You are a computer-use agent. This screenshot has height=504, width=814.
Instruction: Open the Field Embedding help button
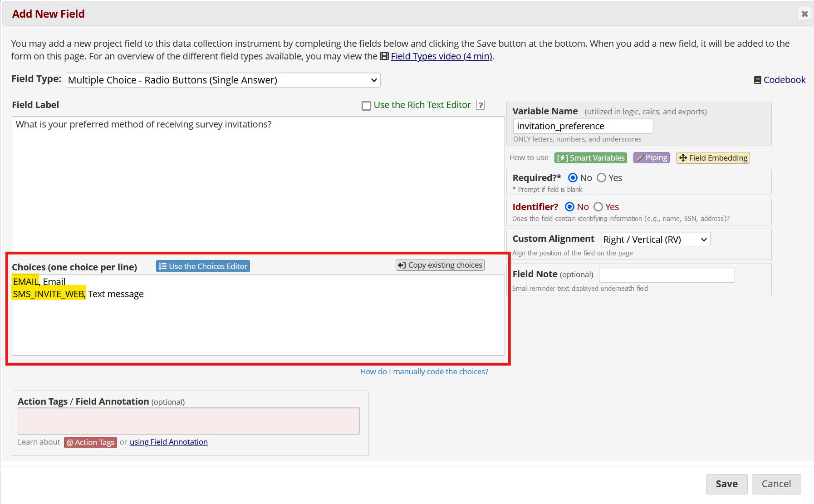coord(713,158)
